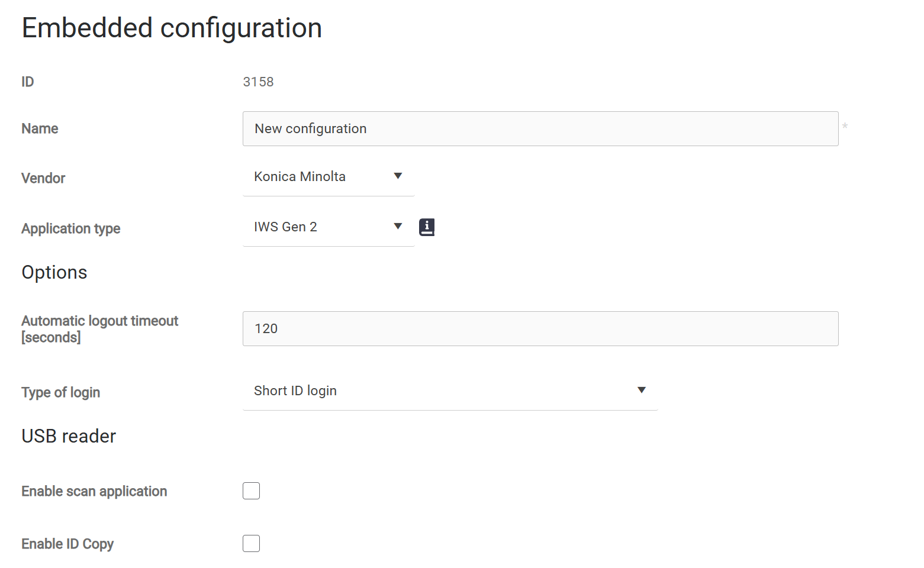The height and width of the screenshot is (568, 924).
Task: Enable the scan application checkbox
Action: [251, 491]
